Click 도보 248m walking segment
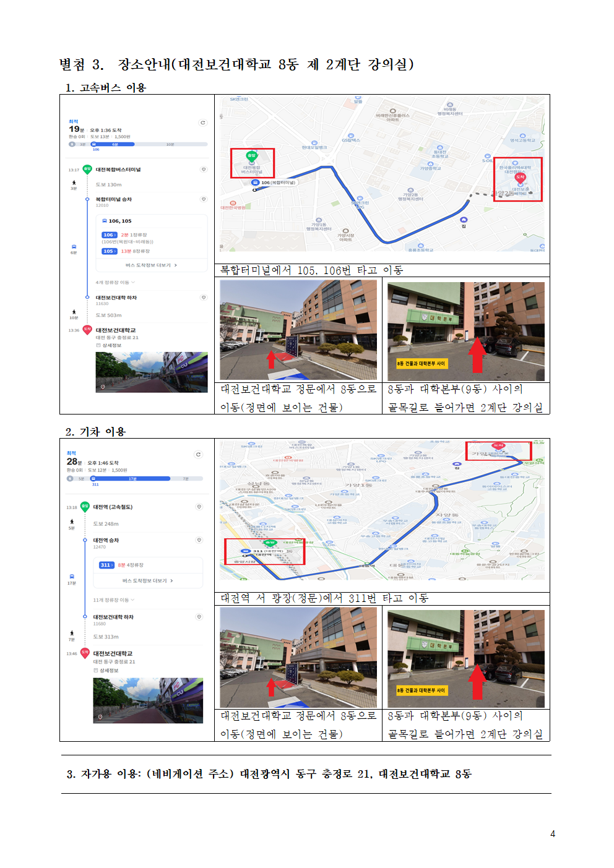 coord(106,523)
